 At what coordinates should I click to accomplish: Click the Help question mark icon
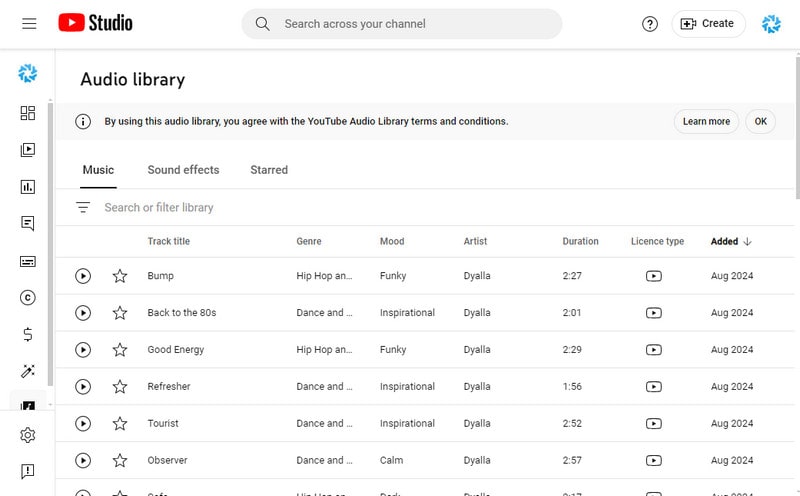(x=650, y=24)
